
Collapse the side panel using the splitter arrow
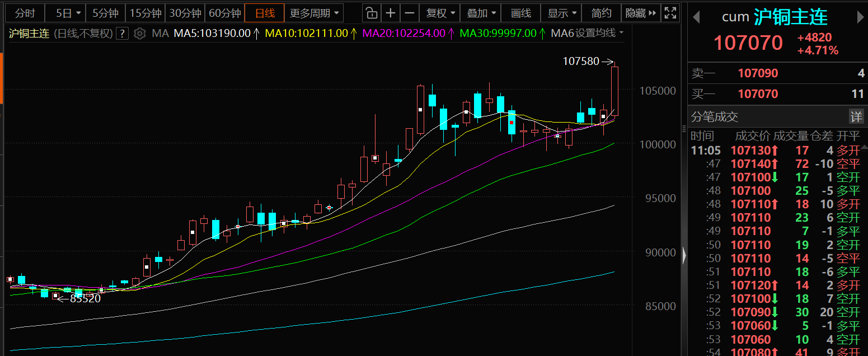684,256
